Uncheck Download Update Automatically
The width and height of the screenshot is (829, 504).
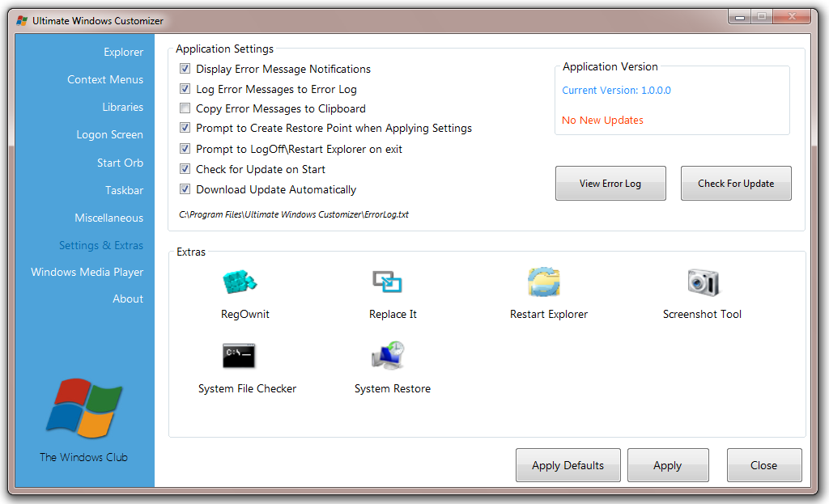coord(185,189)
